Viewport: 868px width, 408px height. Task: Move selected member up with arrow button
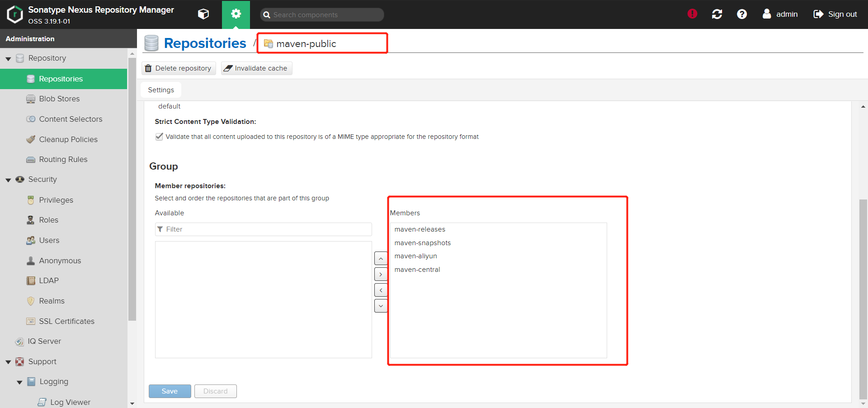(381, 259)
